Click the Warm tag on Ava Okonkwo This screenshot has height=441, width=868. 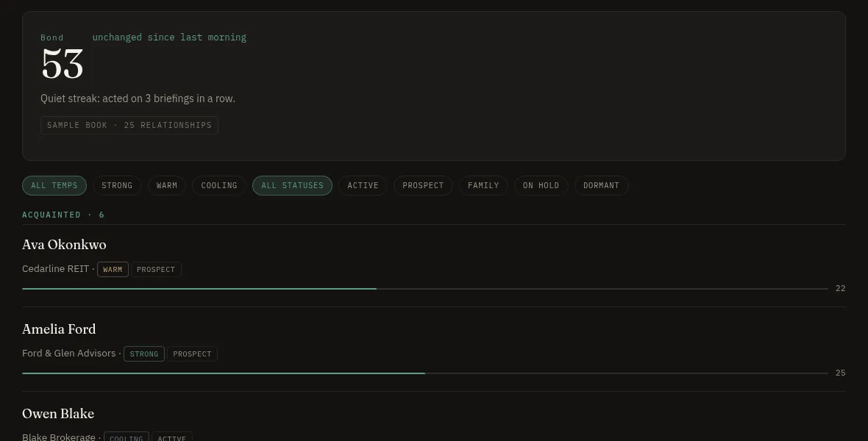[x=113, y=270]
